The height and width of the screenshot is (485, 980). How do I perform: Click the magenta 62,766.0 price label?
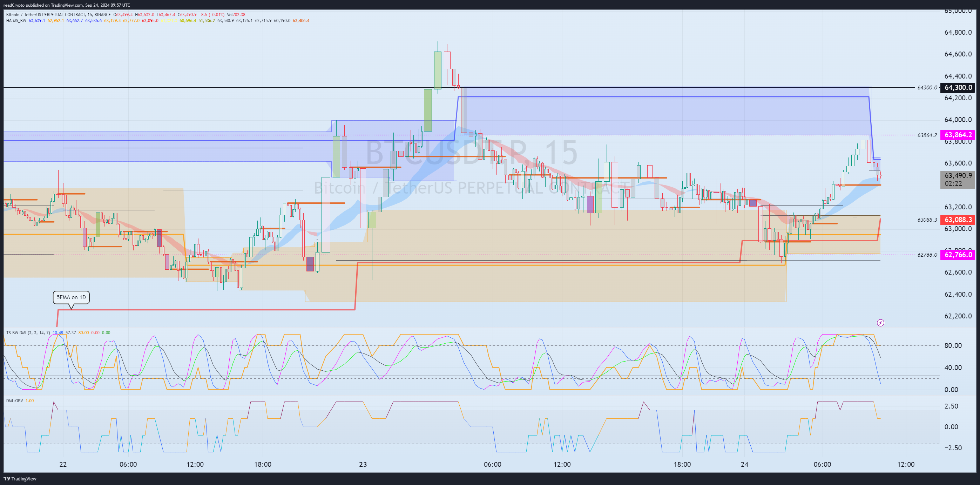click(958, 255)
